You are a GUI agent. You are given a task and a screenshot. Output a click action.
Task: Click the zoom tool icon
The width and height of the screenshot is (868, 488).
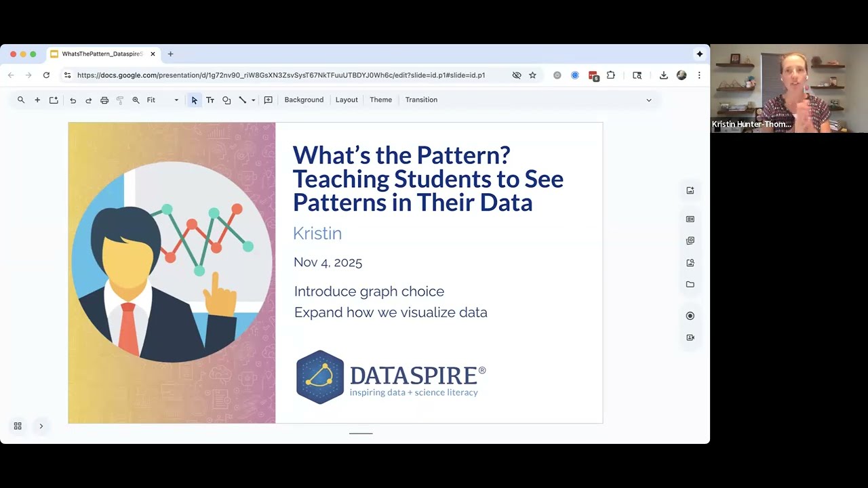point(136,100)
